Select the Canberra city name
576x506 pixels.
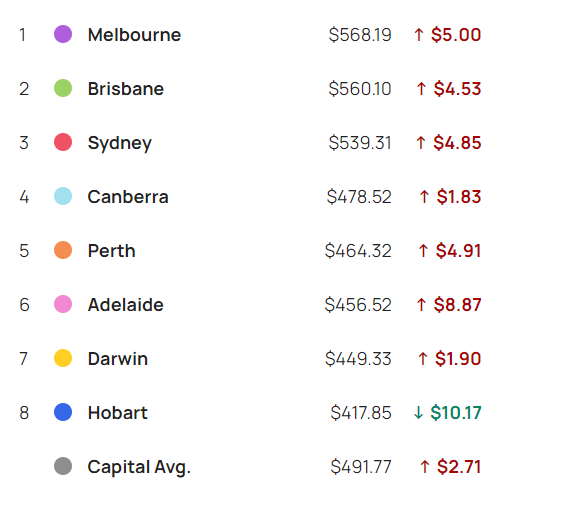click(x=128, y=197)
